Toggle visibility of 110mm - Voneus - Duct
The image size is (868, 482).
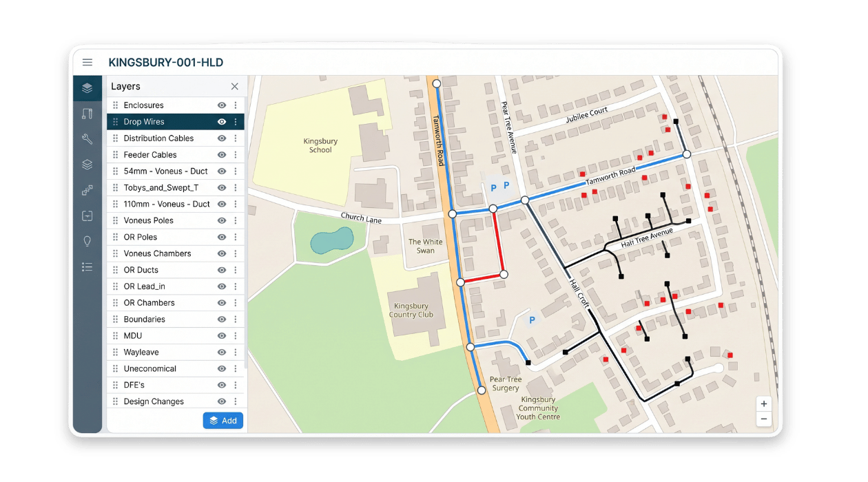pos(222,205)
